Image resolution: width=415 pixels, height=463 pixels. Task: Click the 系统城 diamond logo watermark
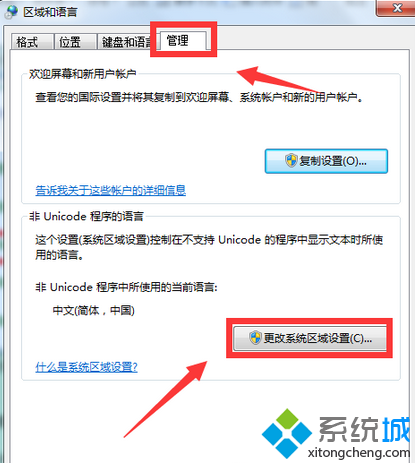(x=287, y=433)
